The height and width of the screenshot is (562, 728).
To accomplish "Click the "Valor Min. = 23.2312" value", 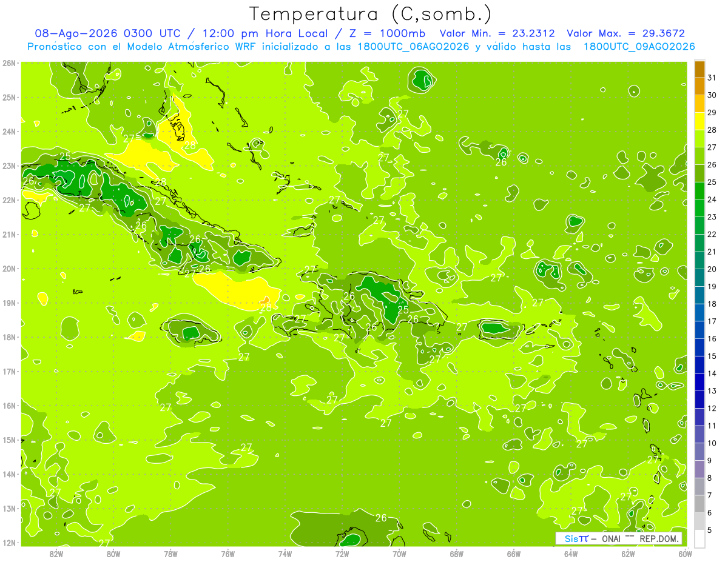I will point(497,33).
